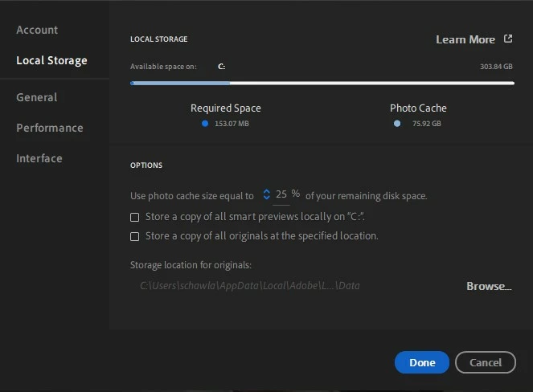Click the Learn More link

pos(465,39)
